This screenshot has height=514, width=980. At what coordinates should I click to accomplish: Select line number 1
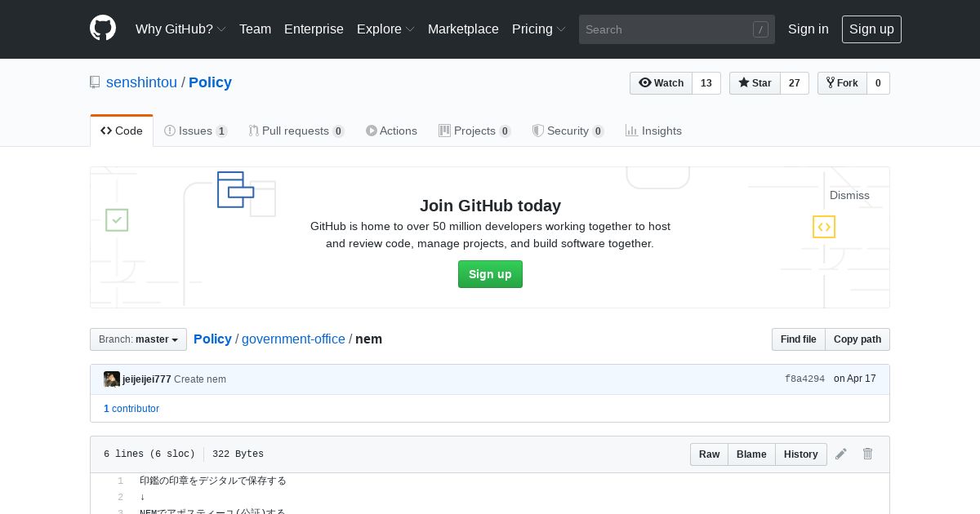120,481
